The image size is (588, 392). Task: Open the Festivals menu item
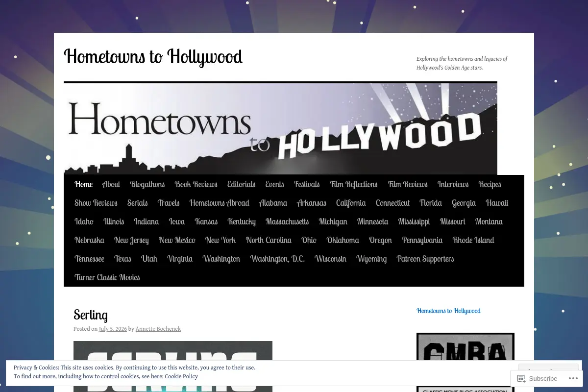click(x=307, y=184)
